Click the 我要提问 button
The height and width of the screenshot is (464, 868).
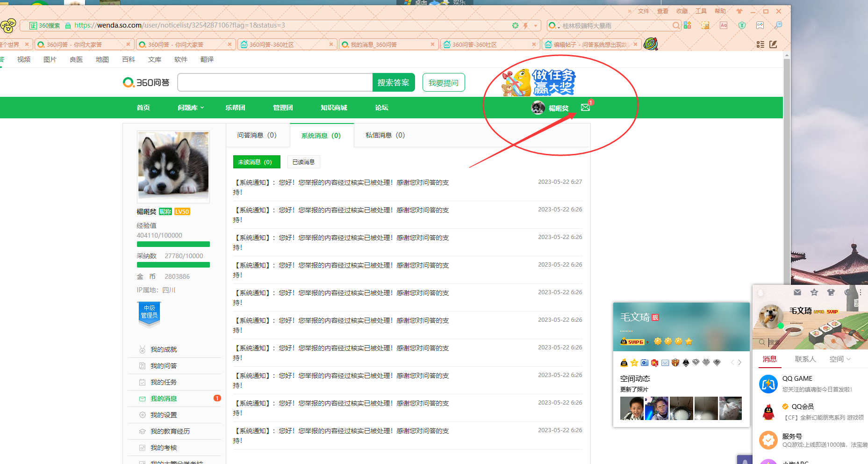pos(444,82)
